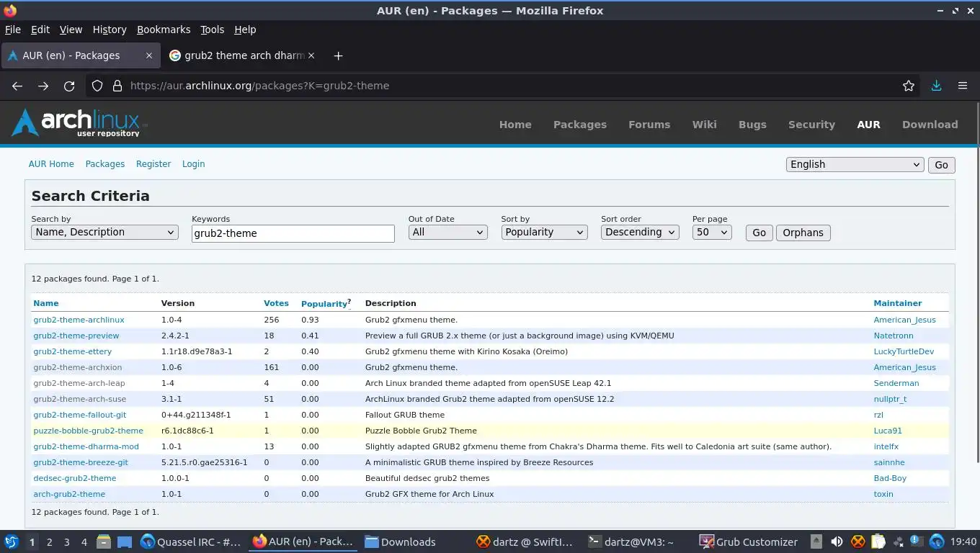Image resolution: width=980 pixels, height=553 pixels.
Task: Open the grub2-theme-dharma-mod package link
Action: pyautogui.click(x=86, y=446)
